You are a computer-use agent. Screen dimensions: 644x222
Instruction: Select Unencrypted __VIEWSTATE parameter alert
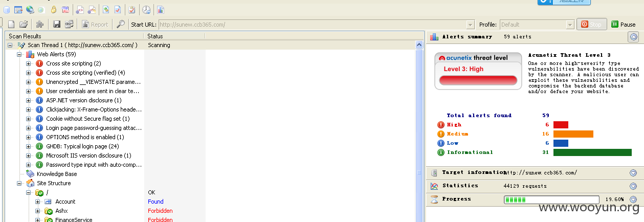94,82
